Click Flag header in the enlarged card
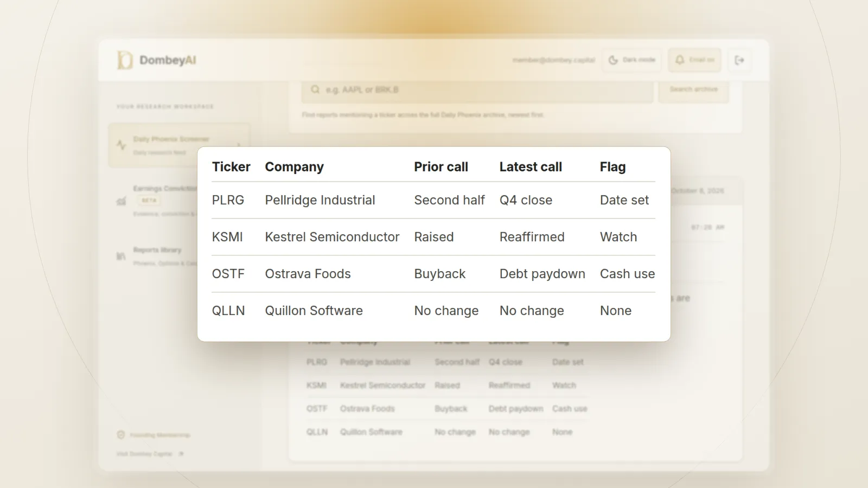The image size is (868, 488). click(612, 167)
